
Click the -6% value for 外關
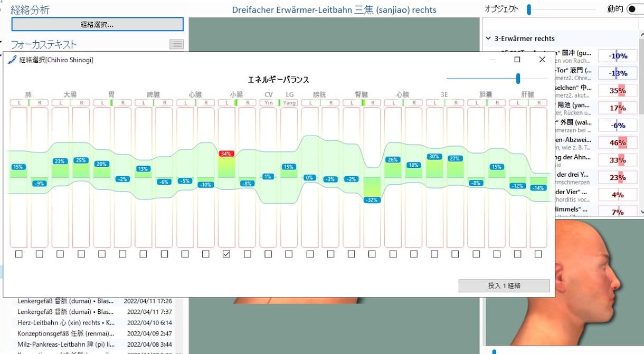click(x=618, y=126)
